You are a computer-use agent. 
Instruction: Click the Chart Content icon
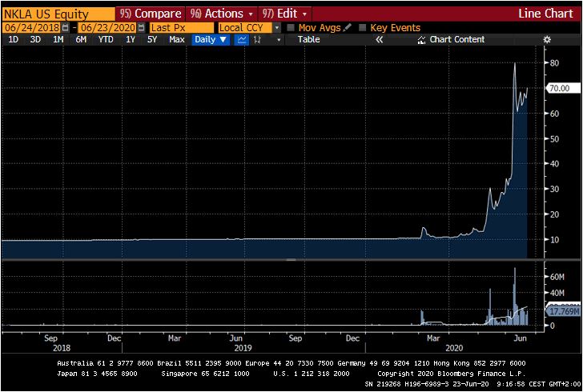point(421,40)
